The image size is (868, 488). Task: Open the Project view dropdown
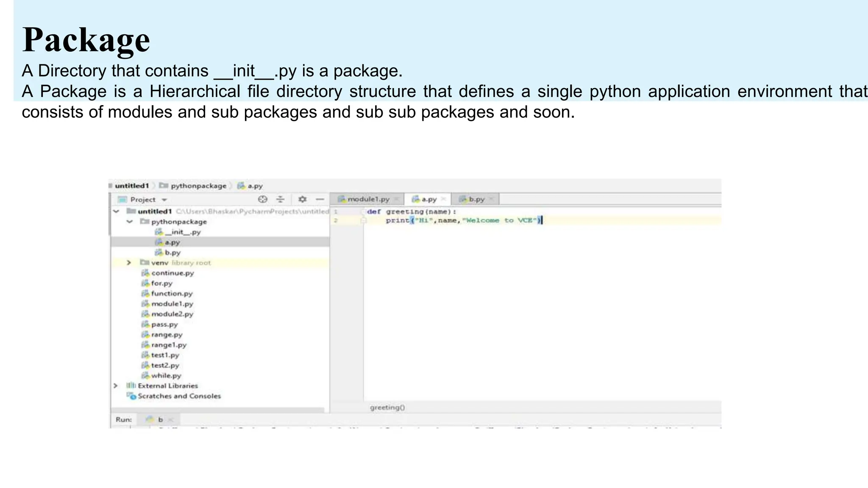pyautogui.click(x=164, y=200)
